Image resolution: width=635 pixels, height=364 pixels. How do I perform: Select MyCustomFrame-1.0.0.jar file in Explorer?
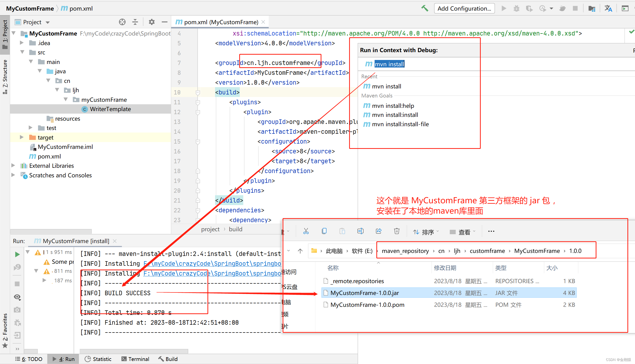pos(449,293)
